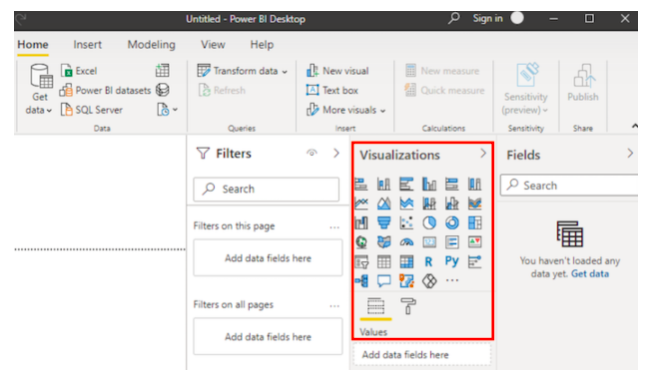Open the Insert ribbon tab
This screenshot has height=385, width=658.
87,45
